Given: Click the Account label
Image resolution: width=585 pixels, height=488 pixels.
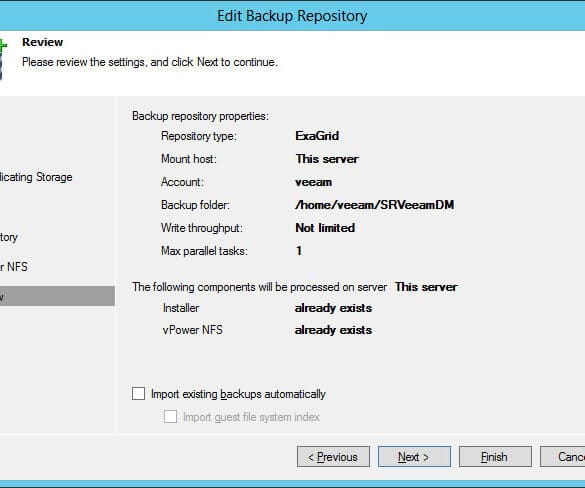Looking at the screenshot, I should 182,182.
